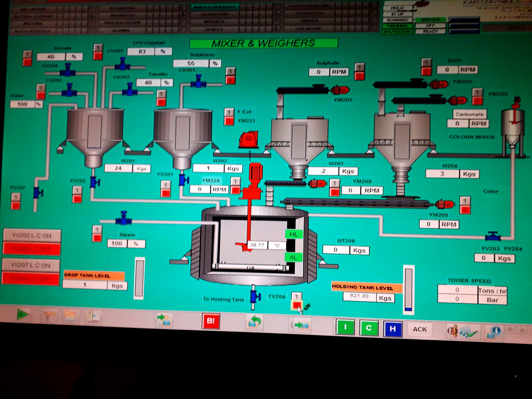Open the Deaeration menu item

coord(214,14)
